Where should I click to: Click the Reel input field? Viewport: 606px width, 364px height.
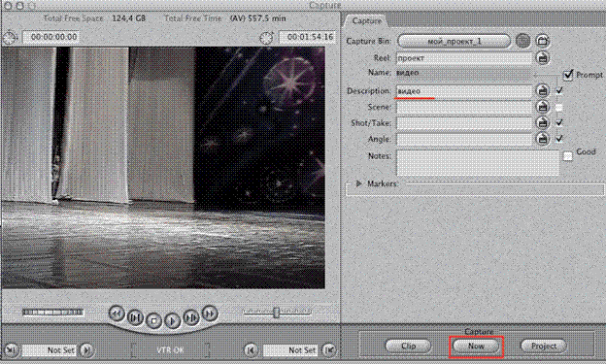click(464, 58)
